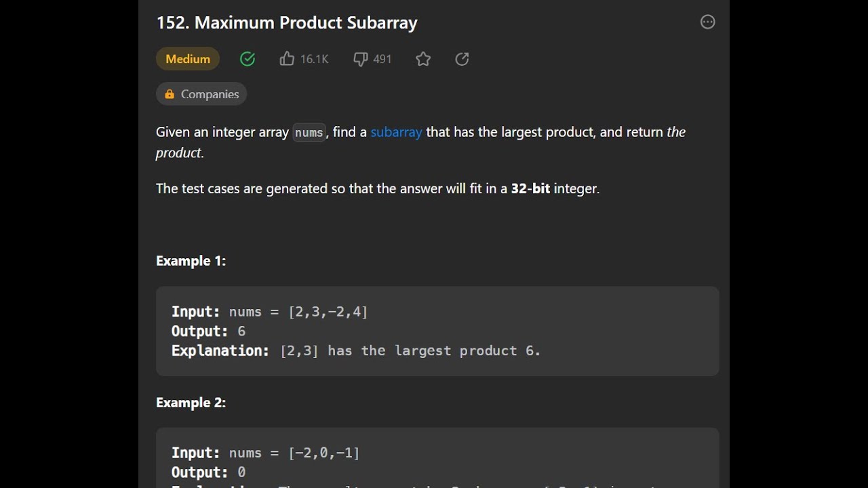Screen dimensions: 868x488
Task: Click the 16.1K likes count
Action: [314, 59]
